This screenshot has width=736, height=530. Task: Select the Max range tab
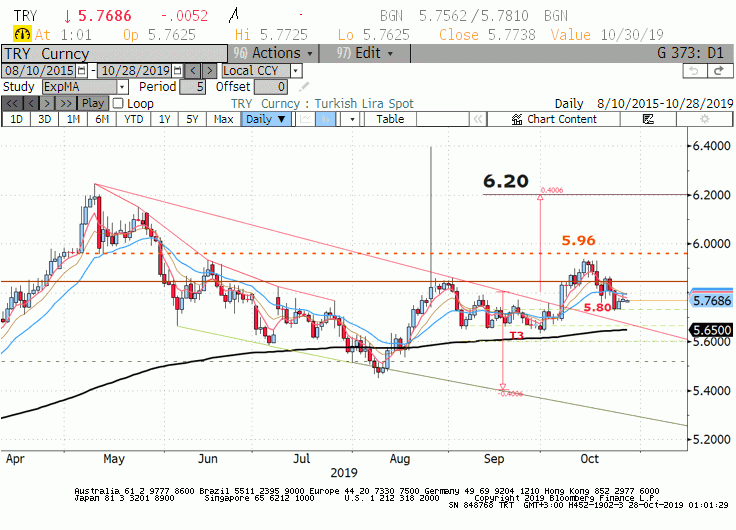click(223, 119)
